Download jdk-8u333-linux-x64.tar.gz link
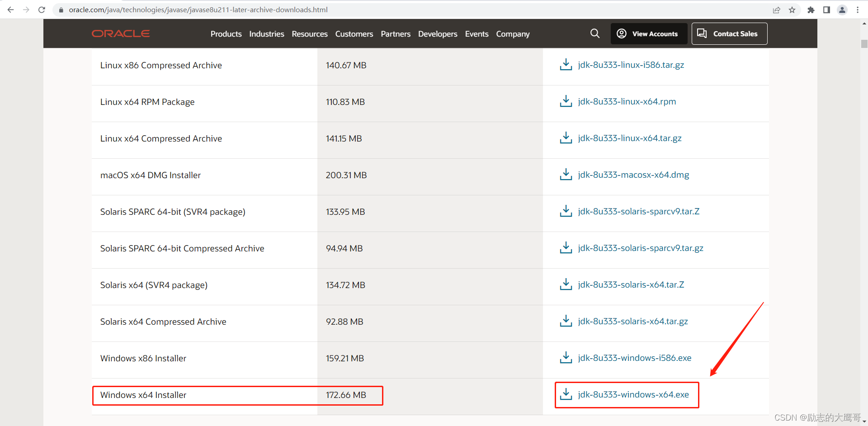The height and width of the screenshot is (426, 868). coord(630,138)
